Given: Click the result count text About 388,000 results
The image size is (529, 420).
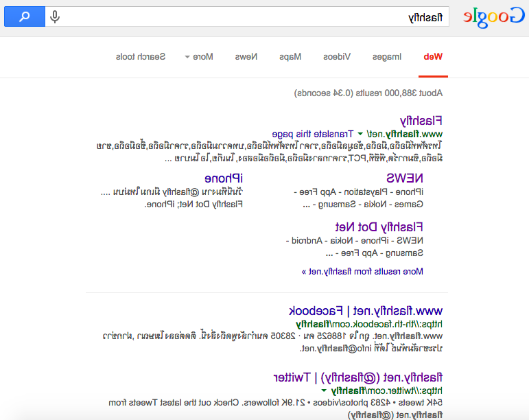Looking at the screenshot, I should click(368, 93).
